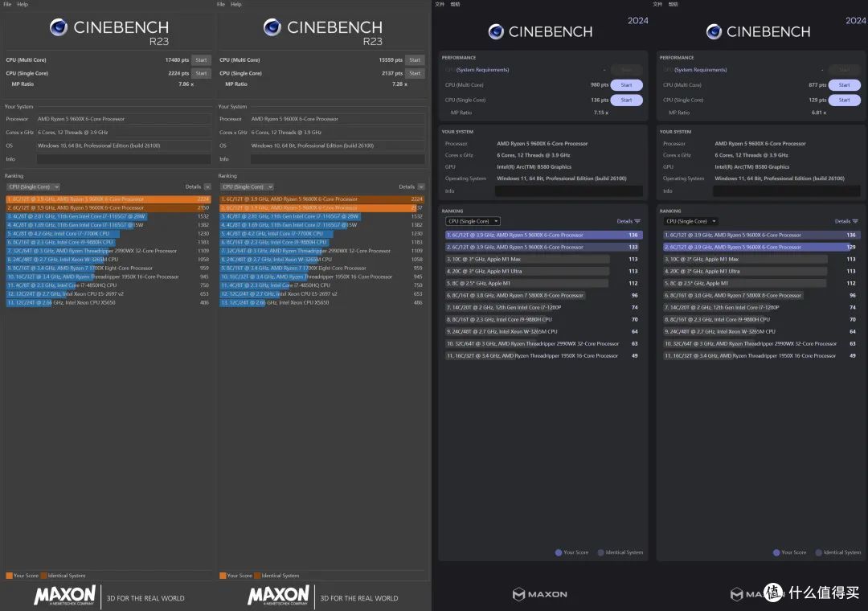The height and width of the screenshot is (611, 868).
Task: Select the 133 score ranking row in 980 pts window
Action: point(543,247)
